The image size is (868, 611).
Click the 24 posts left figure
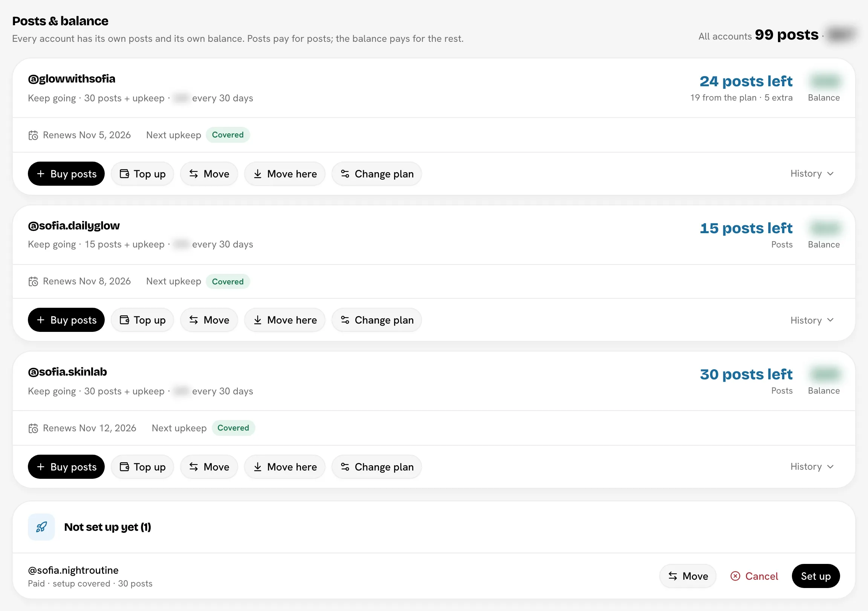coord(746,81)
